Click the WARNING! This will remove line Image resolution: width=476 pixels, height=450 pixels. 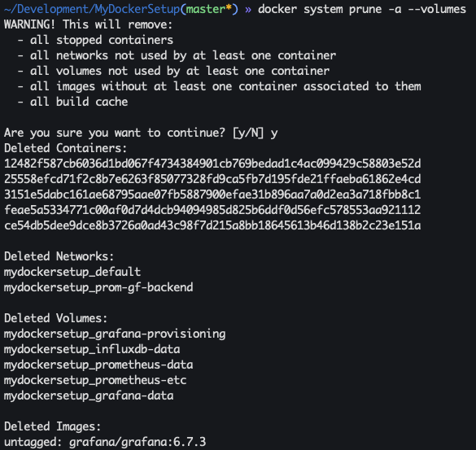pos(88,24)
